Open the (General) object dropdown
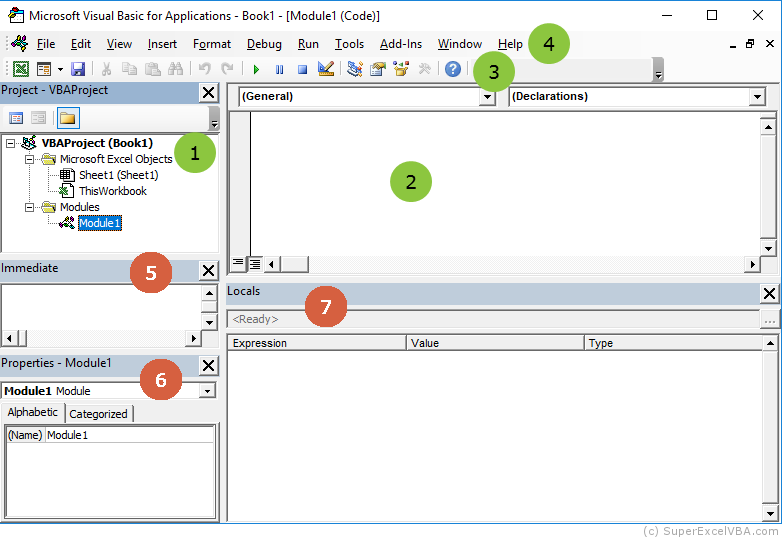 [487, 97]
